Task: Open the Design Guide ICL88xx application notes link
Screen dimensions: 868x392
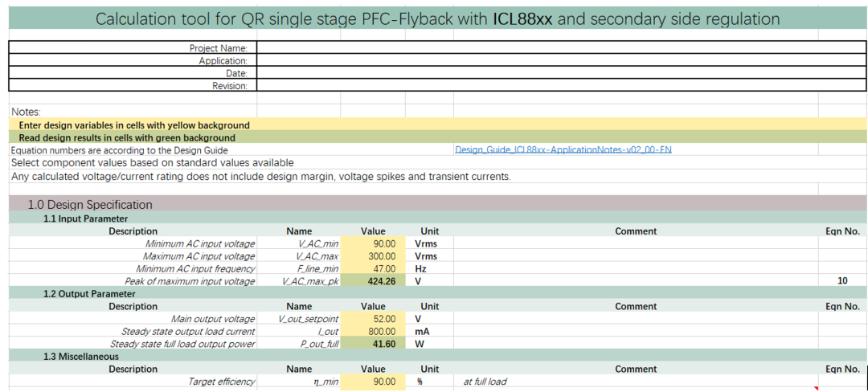Action: coord(563,150)
